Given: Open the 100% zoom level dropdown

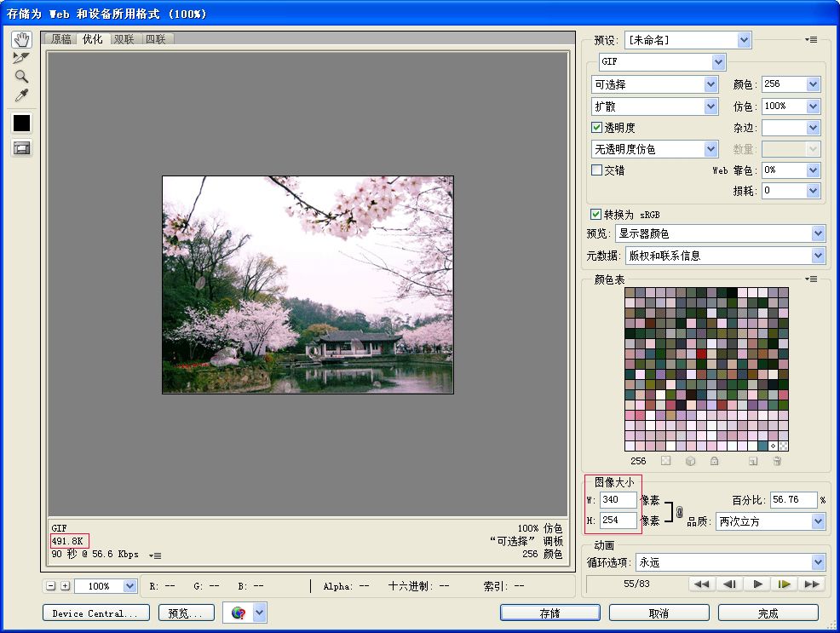Looking at the screenshot, I should pyautogui.click(x=129, y=586).
